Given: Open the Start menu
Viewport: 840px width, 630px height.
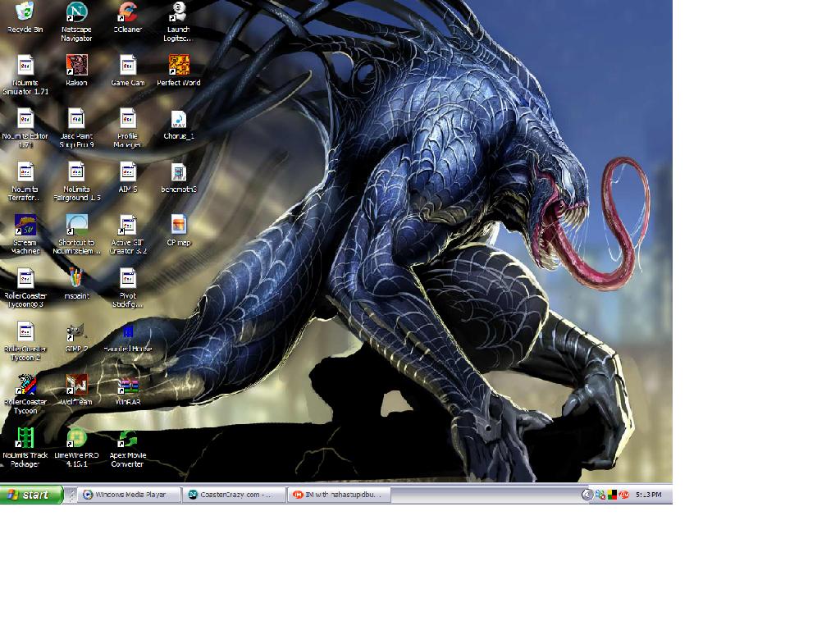Looking at the screenshot, I should coord(31,495).
